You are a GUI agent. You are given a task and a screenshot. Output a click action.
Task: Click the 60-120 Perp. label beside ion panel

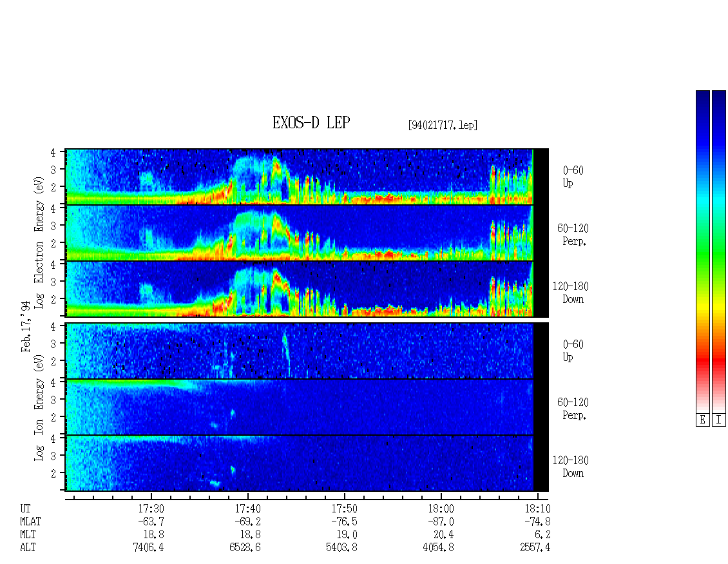click(x=573, y=409)
